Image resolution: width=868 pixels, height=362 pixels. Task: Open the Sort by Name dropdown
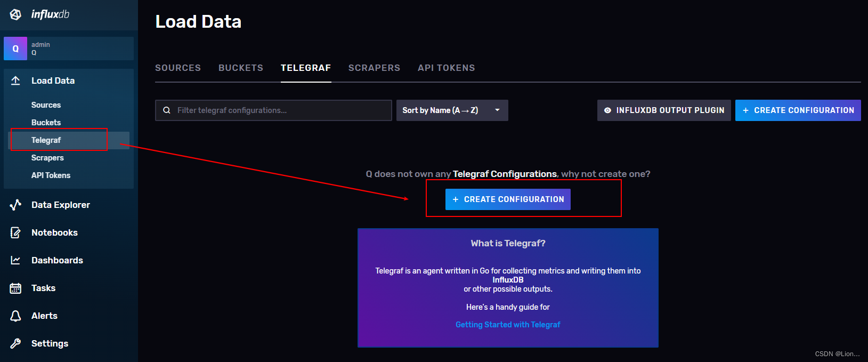point(452,110)
